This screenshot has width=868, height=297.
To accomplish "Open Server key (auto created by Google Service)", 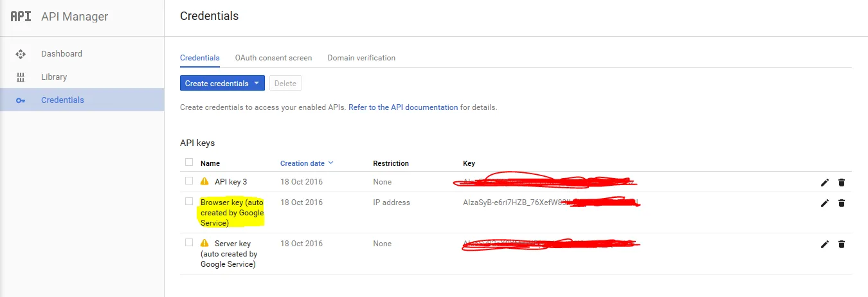I will tap(229, 254).
